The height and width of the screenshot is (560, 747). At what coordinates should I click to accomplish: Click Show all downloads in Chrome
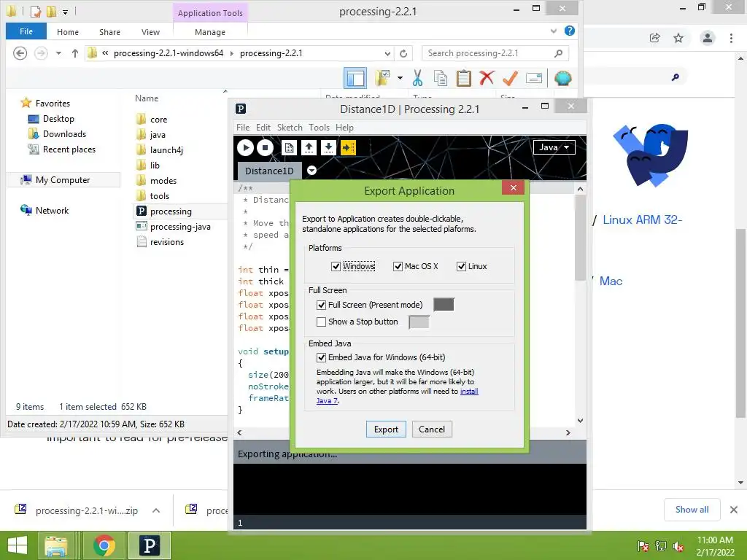pos(692,510)
